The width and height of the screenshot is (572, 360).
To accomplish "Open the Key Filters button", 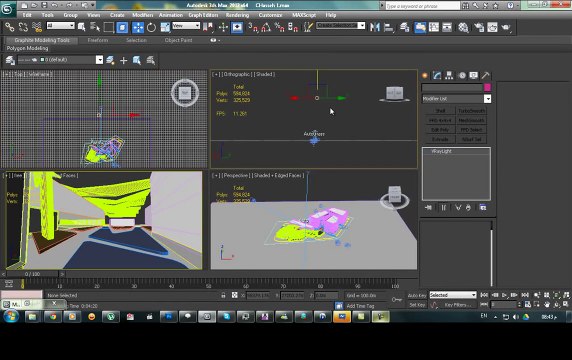I will (x=458, y=305).
